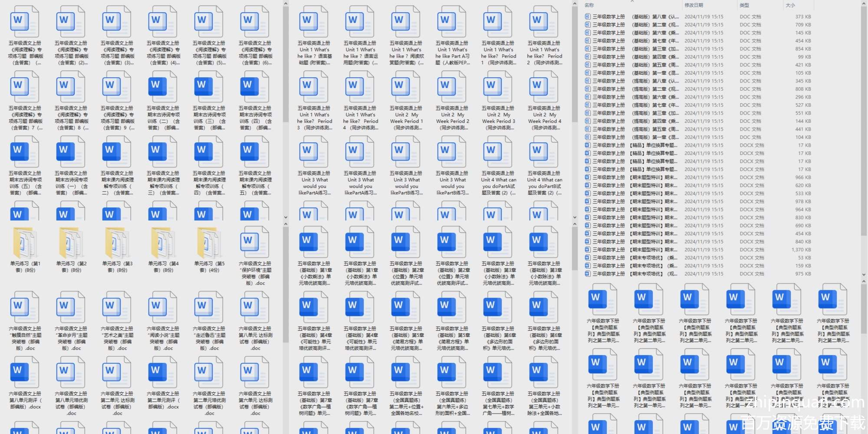Click the Word icon of the 1,370 KB file
The image size is (868, 434).
click(587, 250)
